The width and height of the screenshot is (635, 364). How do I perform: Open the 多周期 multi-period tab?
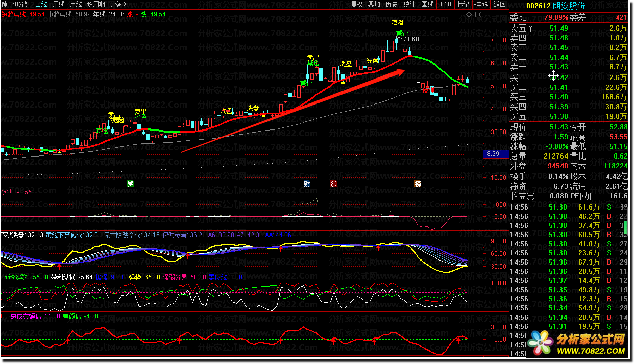point(96,4)
